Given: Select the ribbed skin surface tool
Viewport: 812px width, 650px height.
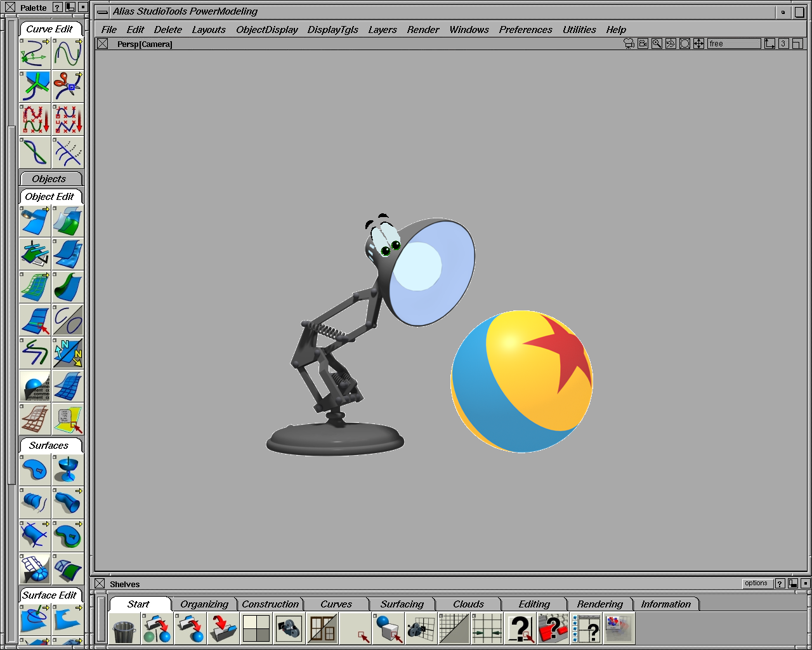Looking at the screenshot, I should tap(35, 503).
